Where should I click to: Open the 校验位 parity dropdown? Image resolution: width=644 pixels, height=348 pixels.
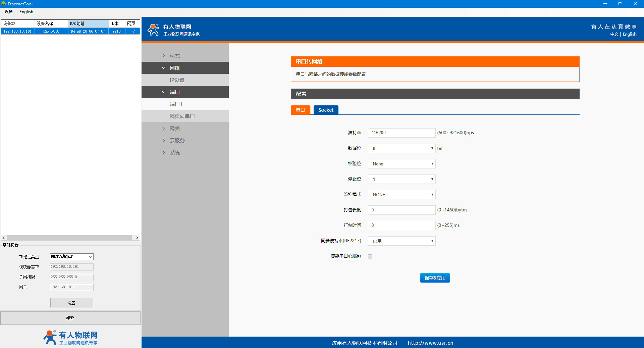(401, 164)
